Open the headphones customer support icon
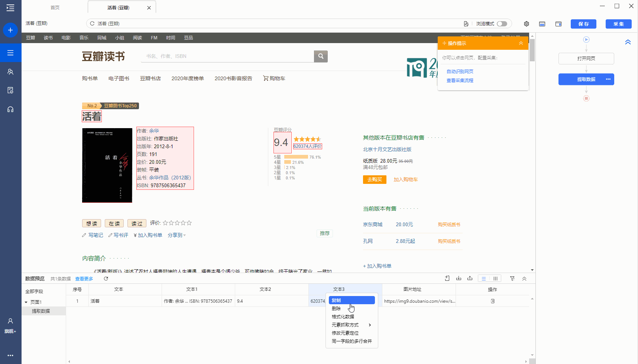Image resolution: width=638 pixels, height=364 pixels. [10, 109]
